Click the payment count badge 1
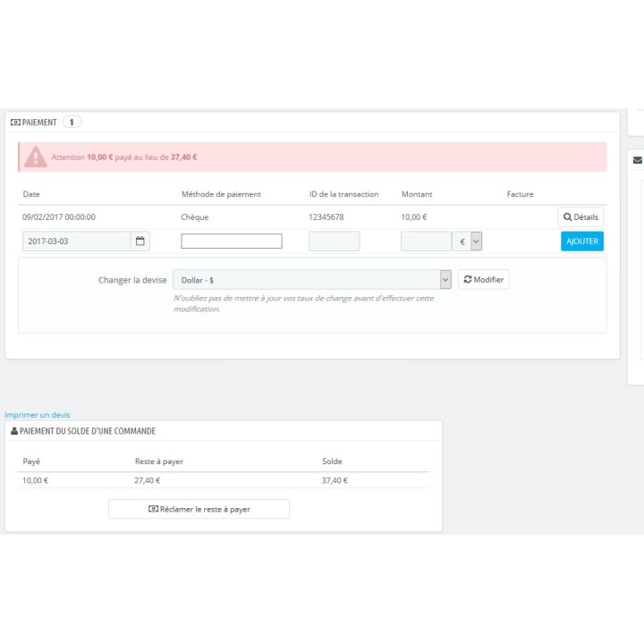The image size is (644, 644). point(72,122)
